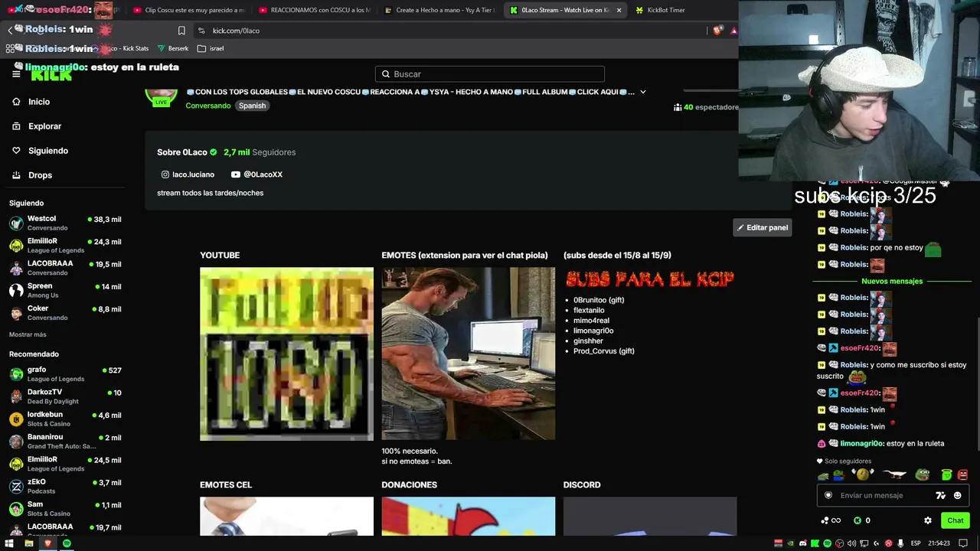Click the Brave Shields icon
Screen dimensions: 980x551
pos(717,31)
